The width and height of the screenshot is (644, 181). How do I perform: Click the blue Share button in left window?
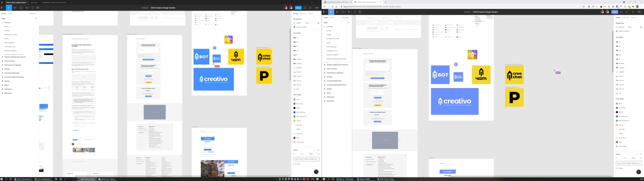298,8
